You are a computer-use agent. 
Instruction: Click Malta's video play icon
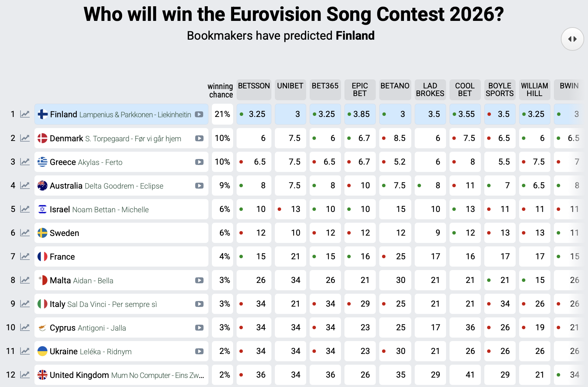(x=199, y=281)
